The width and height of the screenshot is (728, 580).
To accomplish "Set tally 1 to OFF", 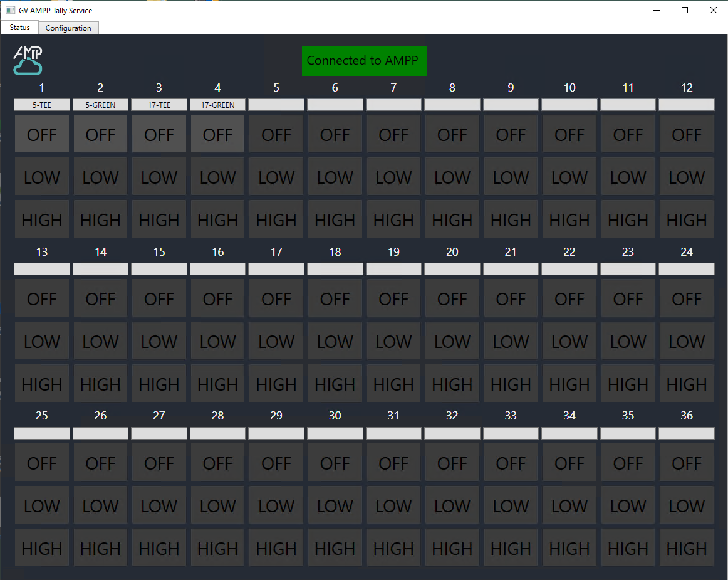I will tap(42, 134).
